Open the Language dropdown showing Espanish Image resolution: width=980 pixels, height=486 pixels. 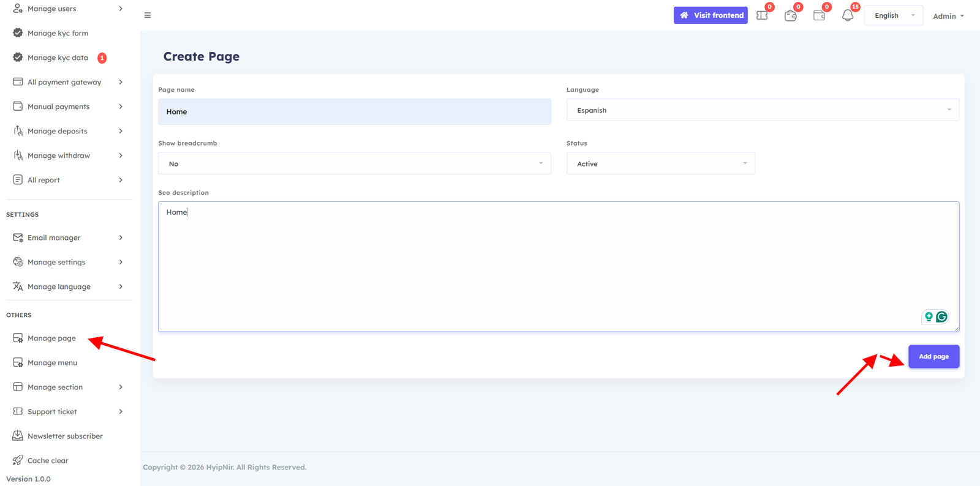(763, 110)
